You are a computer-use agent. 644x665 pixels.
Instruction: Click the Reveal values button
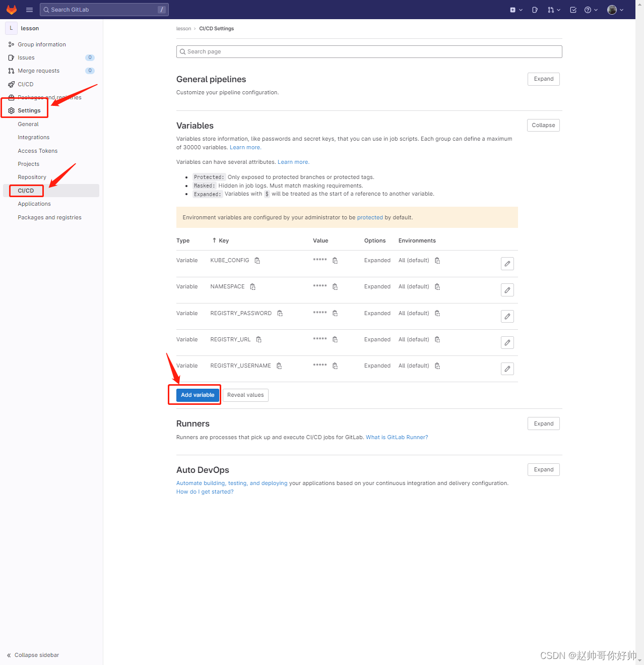(245, 395)
